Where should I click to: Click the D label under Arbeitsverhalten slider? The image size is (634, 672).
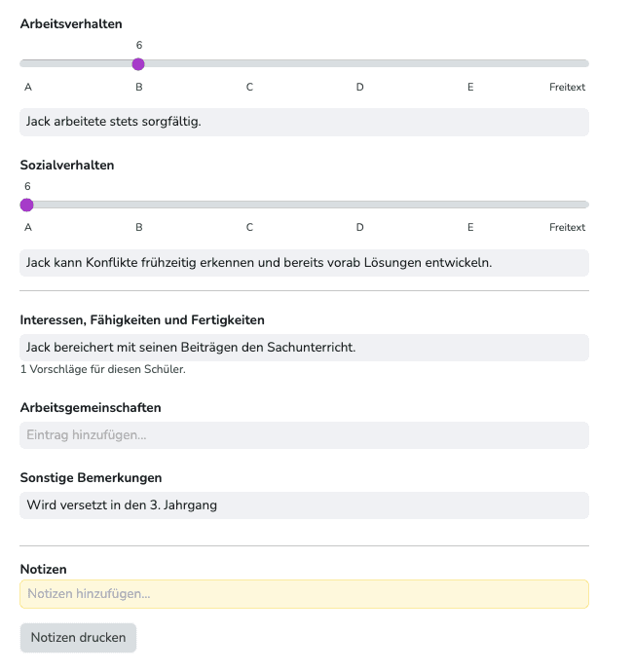(x=359, y=88)
